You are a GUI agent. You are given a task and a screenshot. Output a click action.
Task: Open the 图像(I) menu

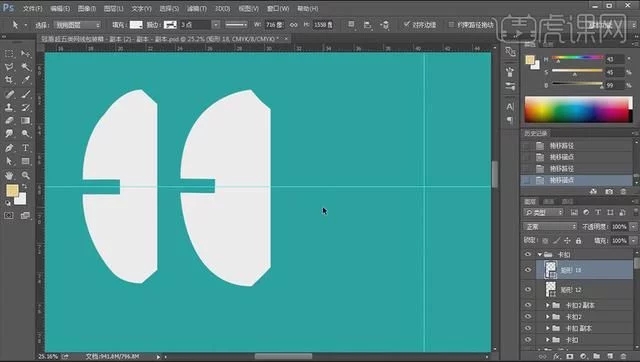pyautogui.click(x=87, y=8)
